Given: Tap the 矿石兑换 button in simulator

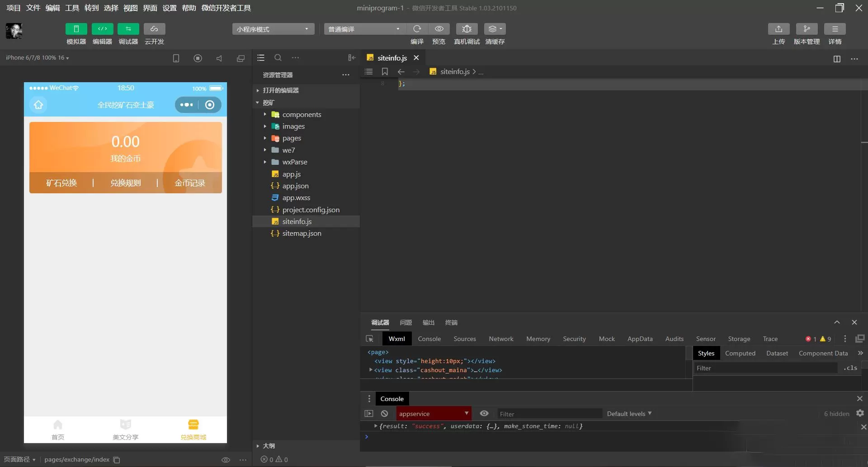Looking at the screenshot, I should tap(61, 183).
